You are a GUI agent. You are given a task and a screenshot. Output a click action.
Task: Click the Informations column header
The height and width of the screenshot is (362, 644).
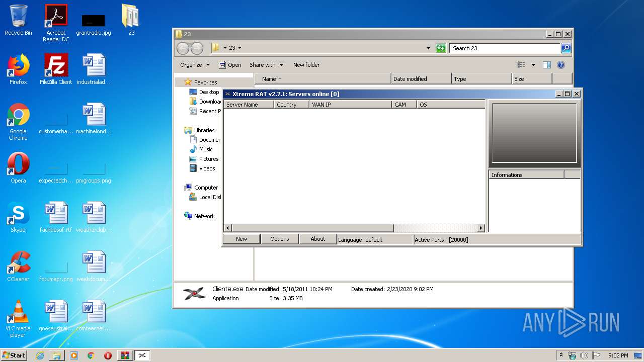coord(526,175)
